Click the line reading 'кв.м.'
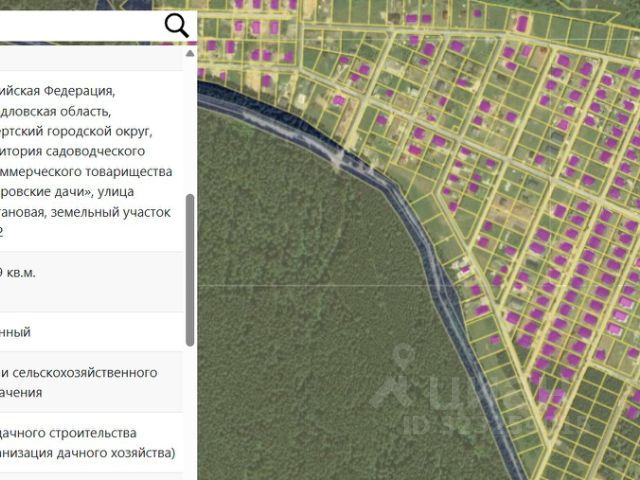The width and height of the screenshot is (640, 480). tap(18, 272)
